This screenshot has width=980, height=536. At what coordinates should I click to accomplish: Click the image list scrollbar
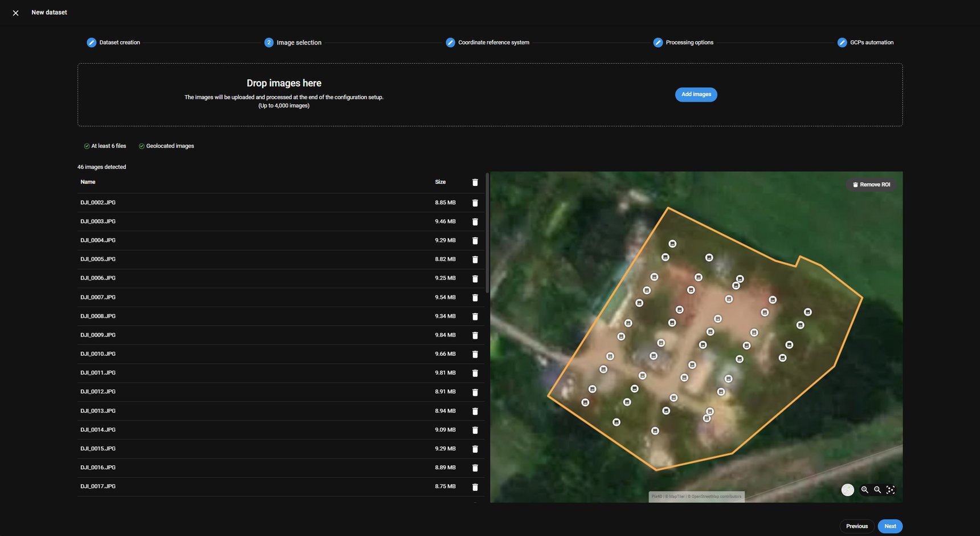point(487,234)
